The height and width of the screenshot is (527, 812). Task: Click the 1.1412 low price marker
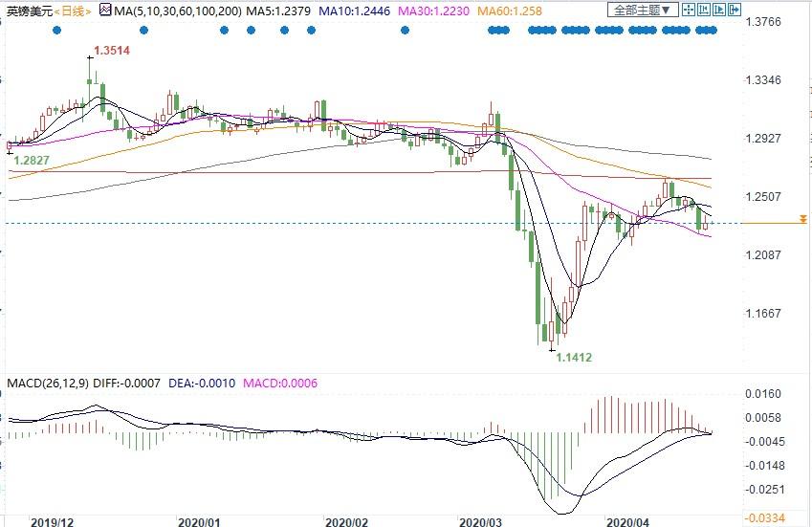click(574, 358)
